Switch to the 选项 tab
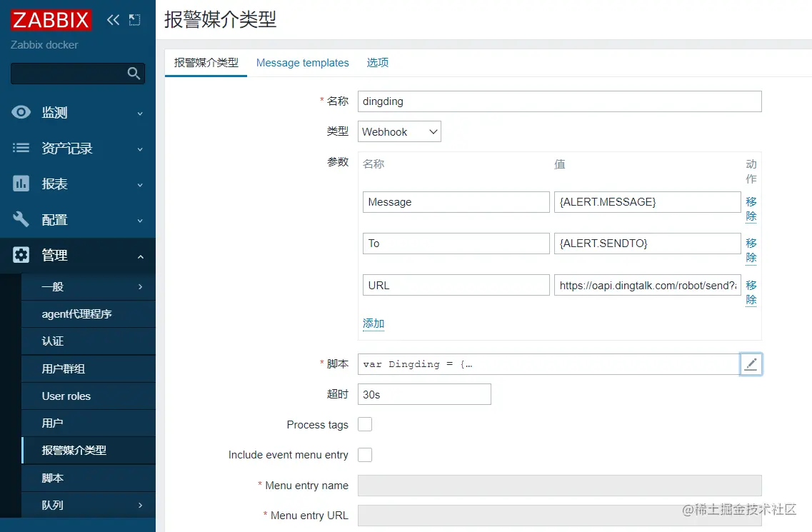The image size is (812, 532). click(x=378, y=63)
